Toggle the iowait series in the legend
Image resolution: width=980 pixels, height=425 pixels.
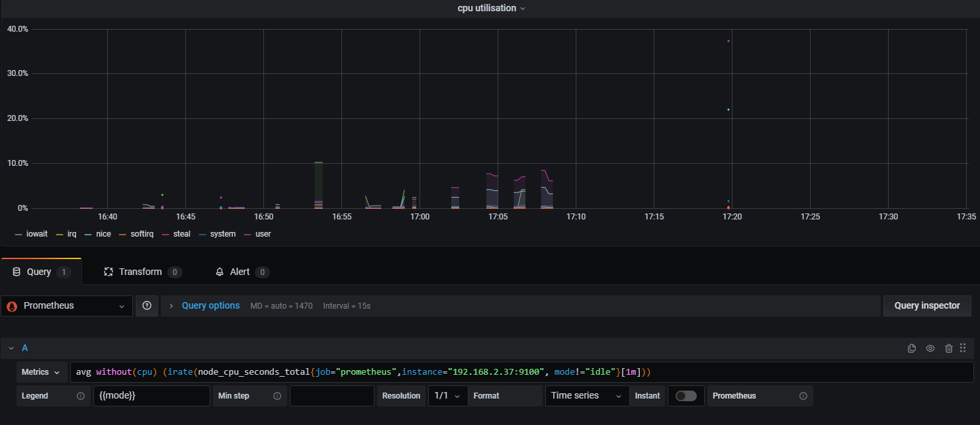[31, 234]
